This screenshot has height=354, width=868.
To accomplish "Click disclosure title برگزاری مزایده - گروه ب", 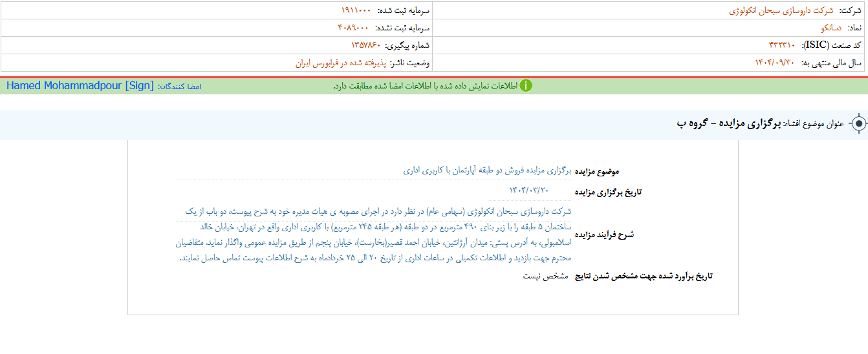I will (x=729, y=123).
